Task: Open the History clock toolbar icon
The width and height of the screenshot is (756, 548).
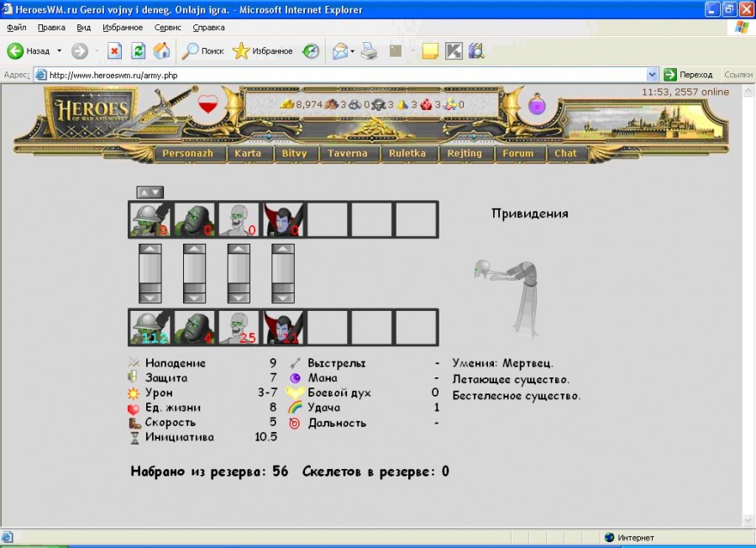Action: (311, 50)
